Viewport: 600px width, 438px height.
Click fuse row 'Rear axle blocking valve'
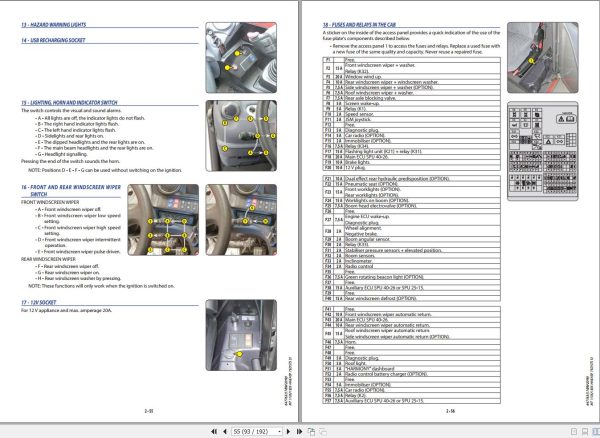click(412, 98)
